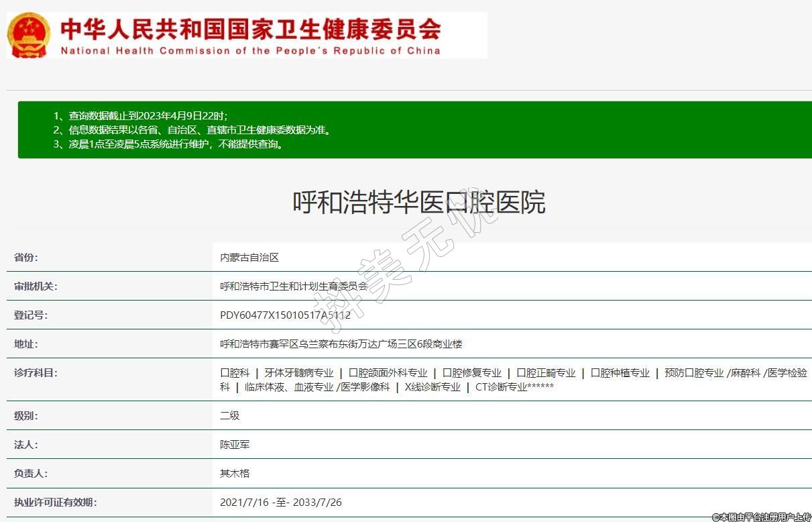Click the 诊疗科目 row label
Viewport: 812px width, 522px height.
[36, 373]
